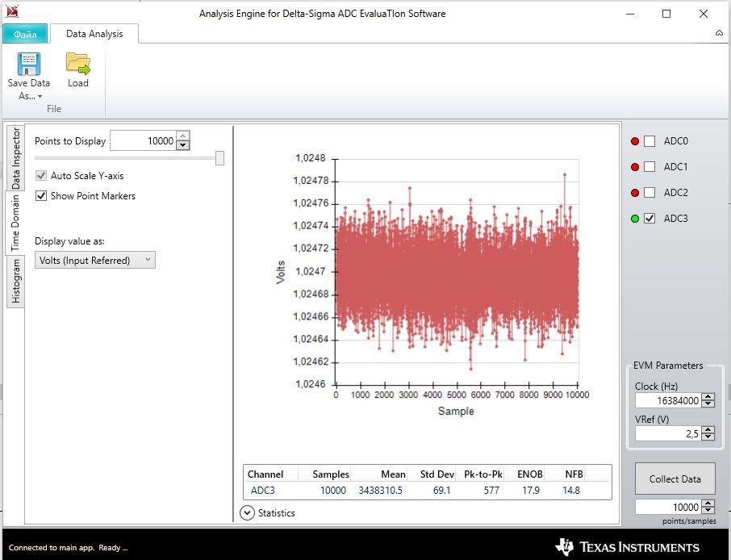Click the ENOB value 17.9
Screen dimensions: 731x560
(x=531, y=491)
